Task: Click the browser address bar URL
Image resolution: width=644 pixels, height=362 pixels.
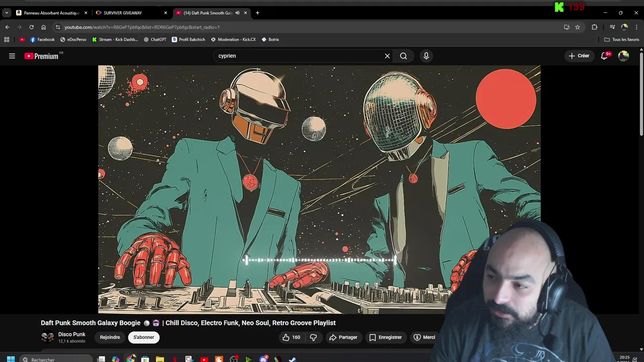Action: (142, 27)
